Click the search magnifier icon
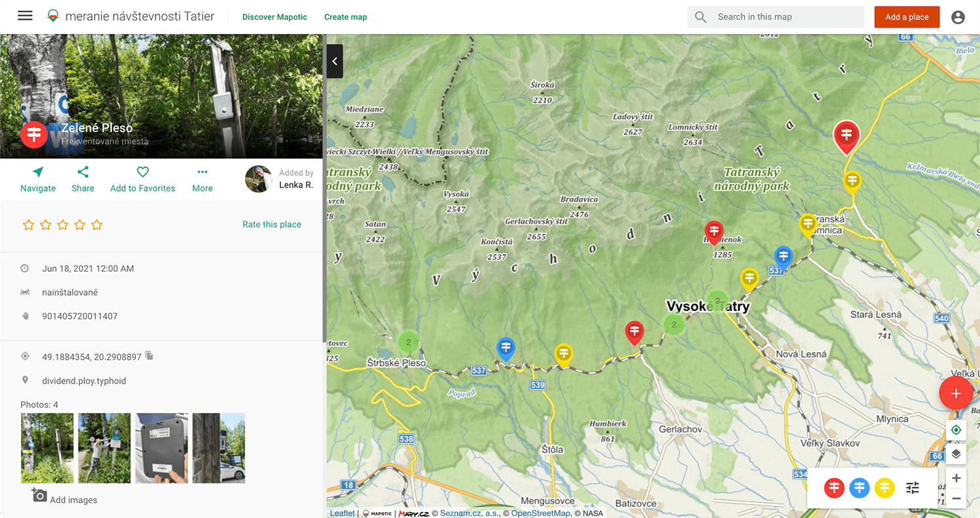 [x=700, y=17]
